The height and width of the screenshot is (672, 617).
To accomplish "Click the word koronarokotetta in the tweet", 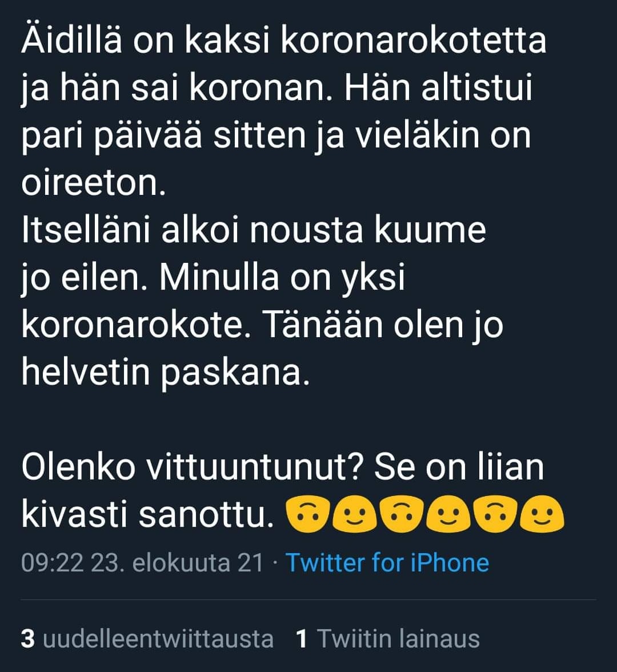I will click(x=414, y=40).
